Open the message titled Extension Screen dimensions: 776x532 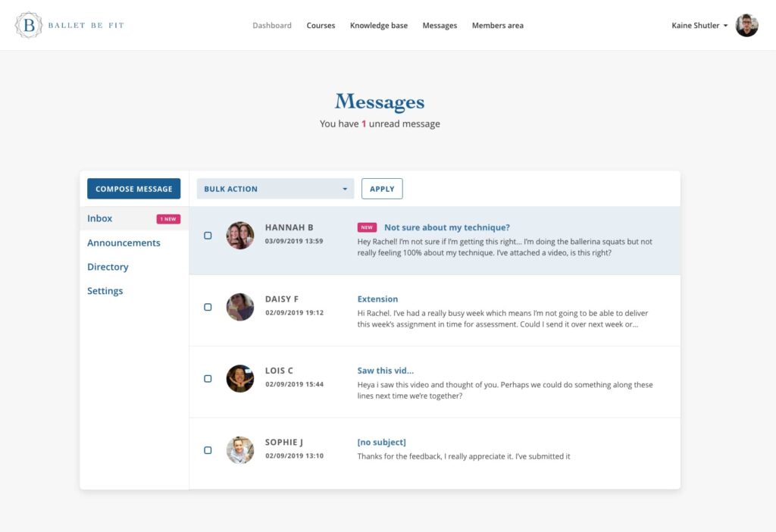point(377,299)
